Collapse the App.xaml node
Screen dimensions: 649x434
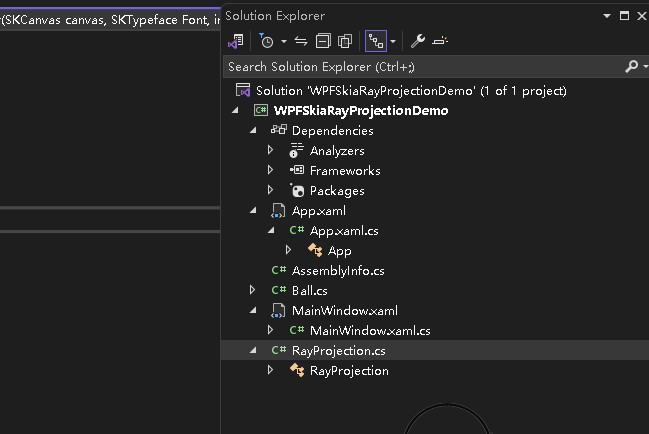[x=253, y=210]
